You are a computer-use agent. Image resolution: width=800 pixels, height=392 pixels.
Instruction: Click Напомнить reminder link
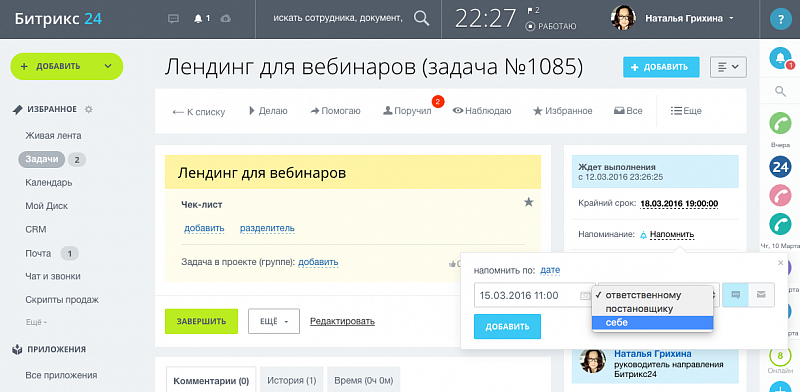pyautogui.click(x=672, y=235)
